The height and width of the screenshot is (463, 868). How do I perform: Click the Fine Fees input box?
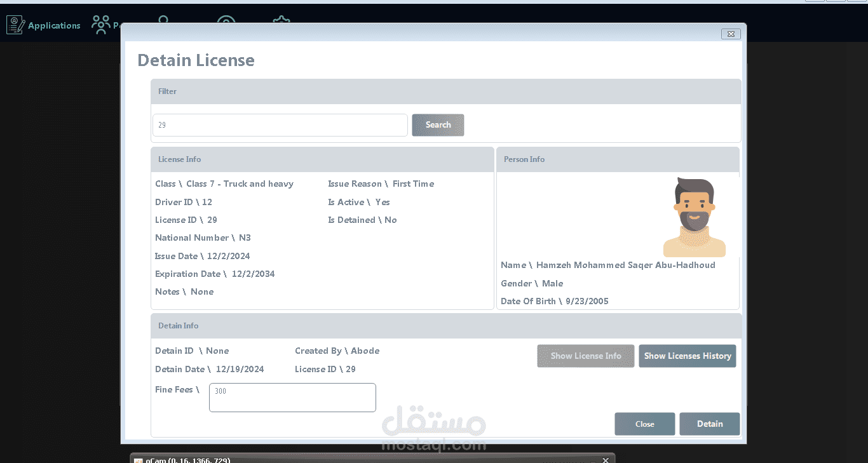pos(292,398)
